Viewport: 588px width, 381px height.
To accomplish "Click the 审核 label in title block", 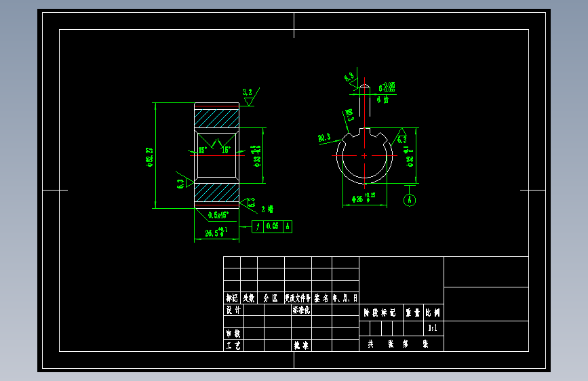I will (x=233, y=334).
